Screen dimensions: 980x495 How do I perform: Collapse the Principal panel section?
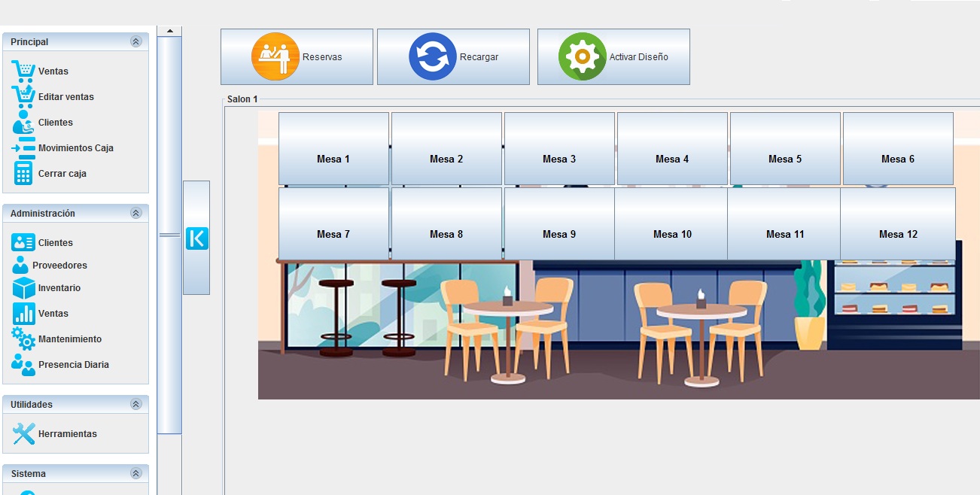click(x=135, y=42)
